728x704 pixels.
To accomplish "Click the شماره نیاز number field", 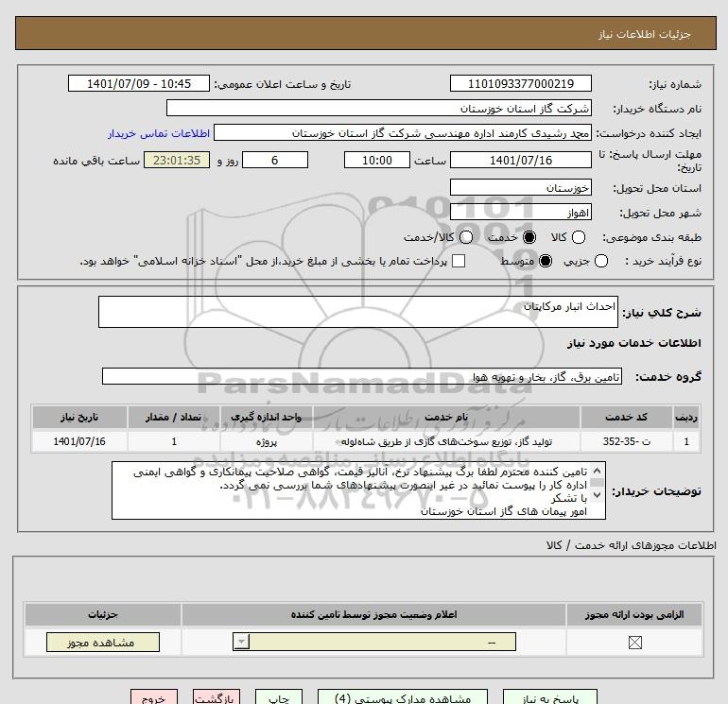I will [520, 83].
